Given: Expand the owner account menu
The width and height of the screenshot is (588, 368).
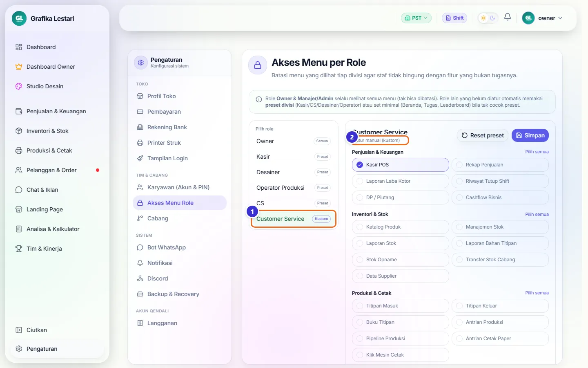Looking at the screenshot, I should point(543,18).
